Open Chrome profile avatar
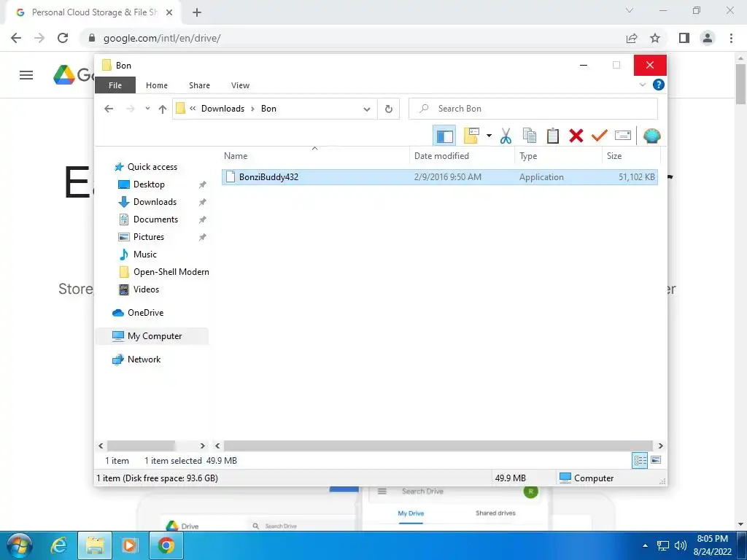 click(708, 38)
